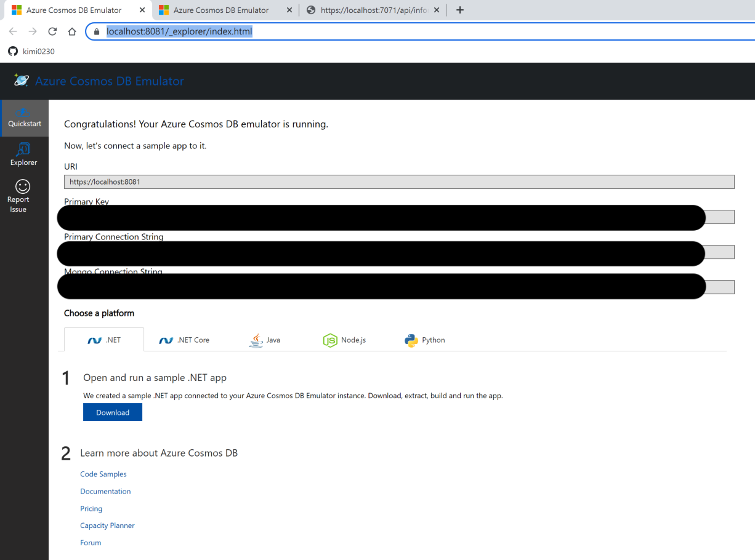755x560 pixels.
Task: Click the URI field with https://localhost:8081
Action: tap(399, 182)
